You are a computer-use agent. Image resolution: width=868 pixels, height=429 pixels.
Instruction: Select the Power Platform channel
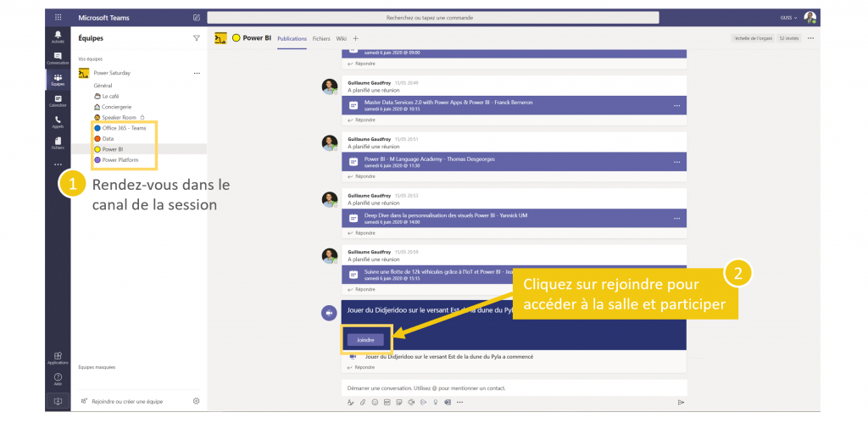pos(120,159)
